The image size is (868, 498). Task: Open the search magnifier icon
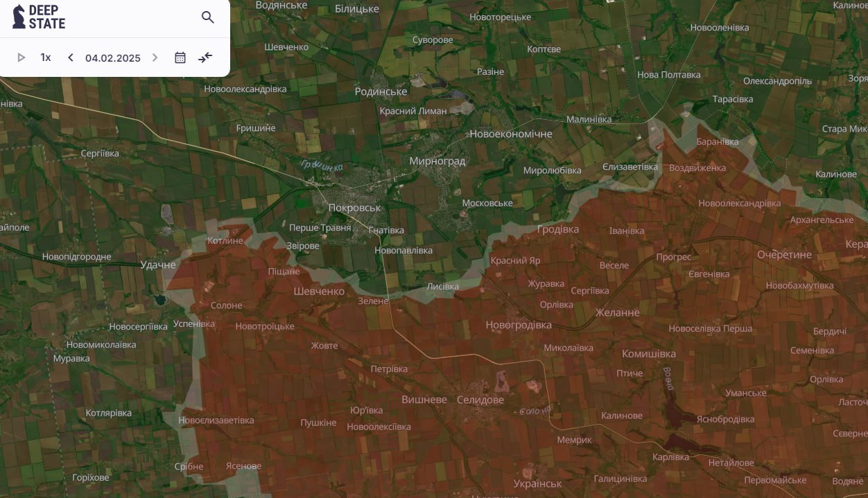point(207,17)
